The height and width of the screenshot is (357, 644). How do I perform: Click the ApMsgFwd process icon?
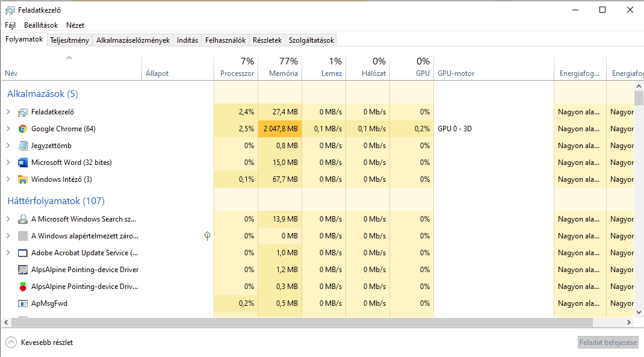[23, 303]
